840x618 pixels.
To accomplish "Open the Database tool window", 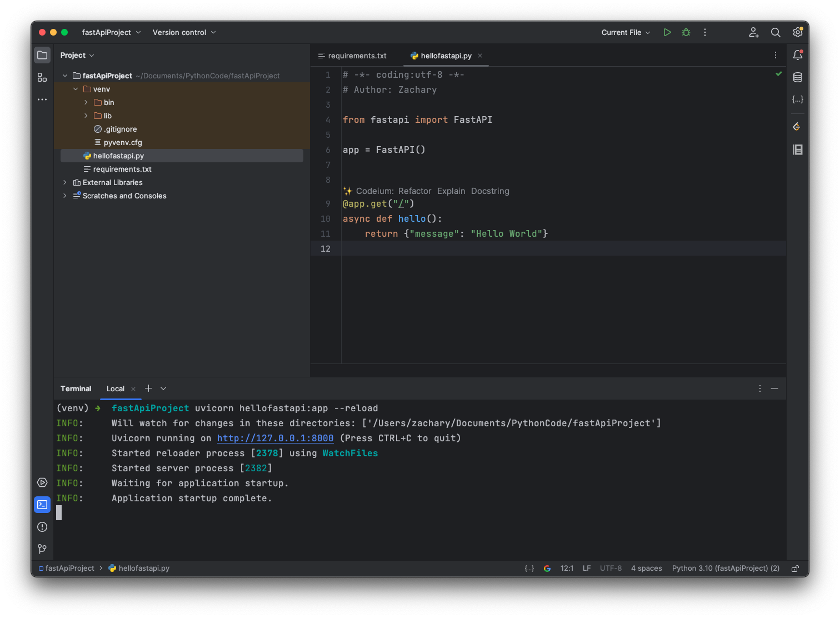I will pyautogui.click(x=798, y=77).
